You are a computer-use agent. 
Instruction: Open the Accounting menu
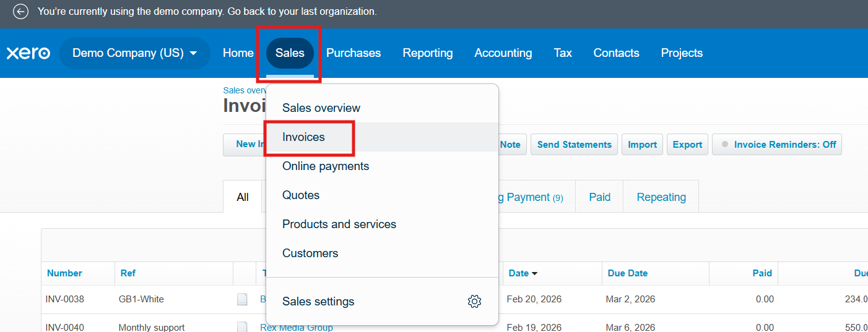click(503, 53)
